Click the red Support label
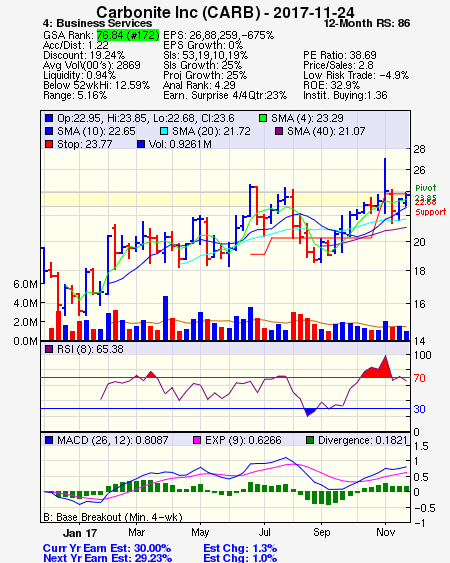The image size is (450, 563). 431,212
